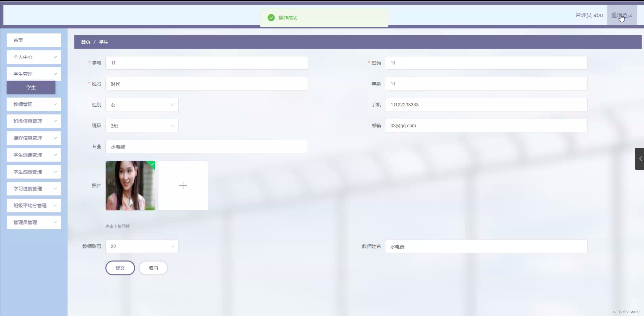Open the 教师账号 dropdown showing 22
This screenshot has width=644, height=316.
(x=142, y=246)
